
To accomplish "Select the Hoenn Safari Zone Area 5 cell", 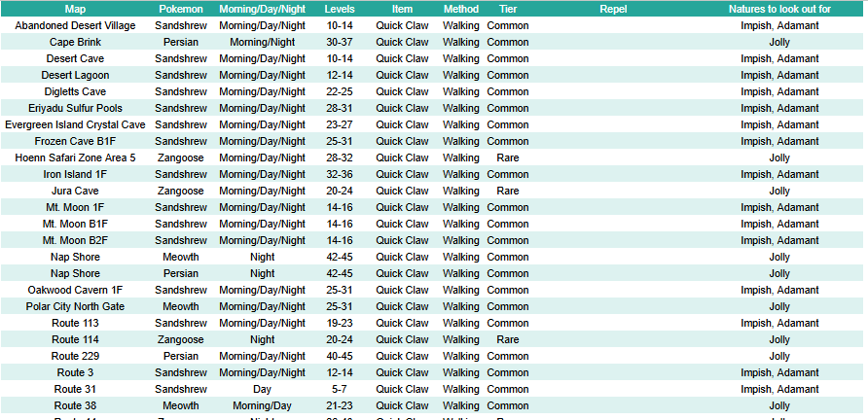I will [75, 157].
